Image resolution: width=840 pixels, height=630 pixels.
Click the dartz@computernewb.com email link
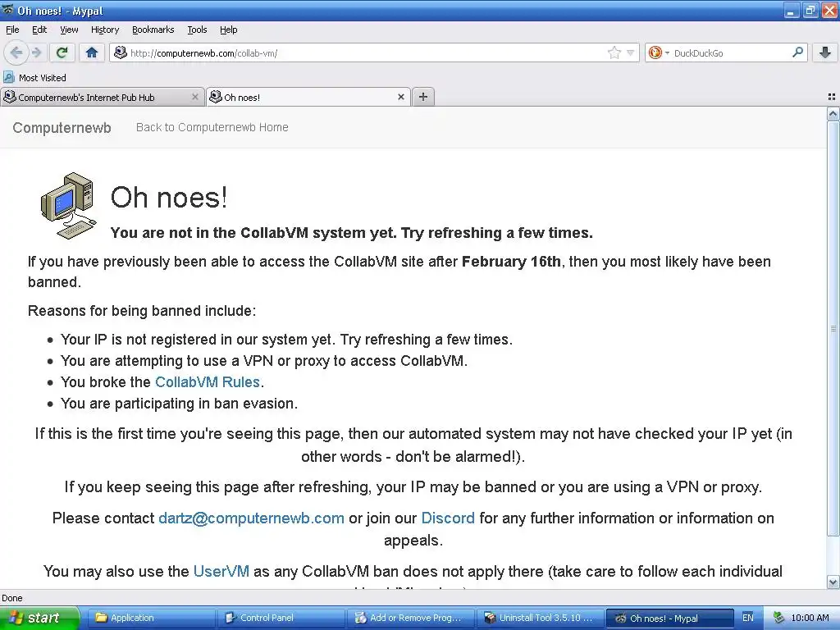click(251, 518)
